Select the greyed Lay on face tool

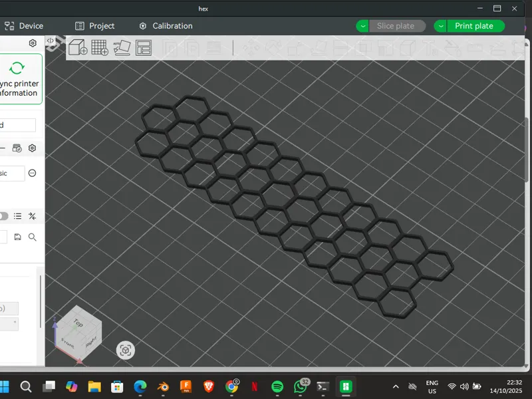pos(319,48)
